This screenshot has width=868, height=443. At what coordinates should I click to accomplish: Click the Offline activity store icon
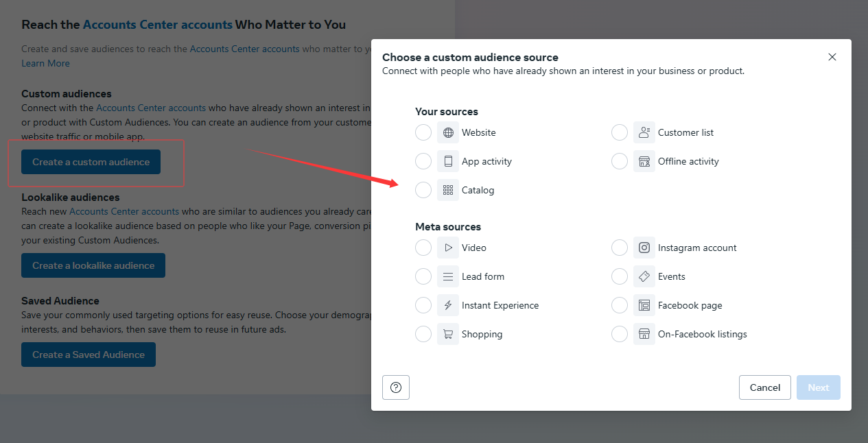click(644, 161)
